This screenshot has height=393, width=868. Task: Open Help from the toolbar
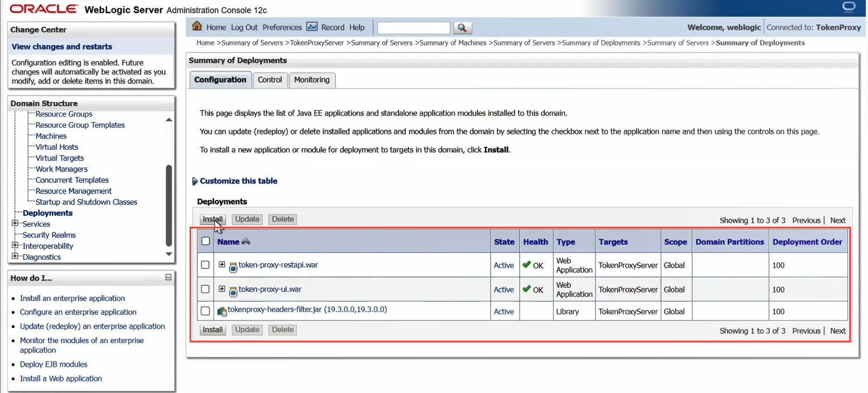[357, 27]
